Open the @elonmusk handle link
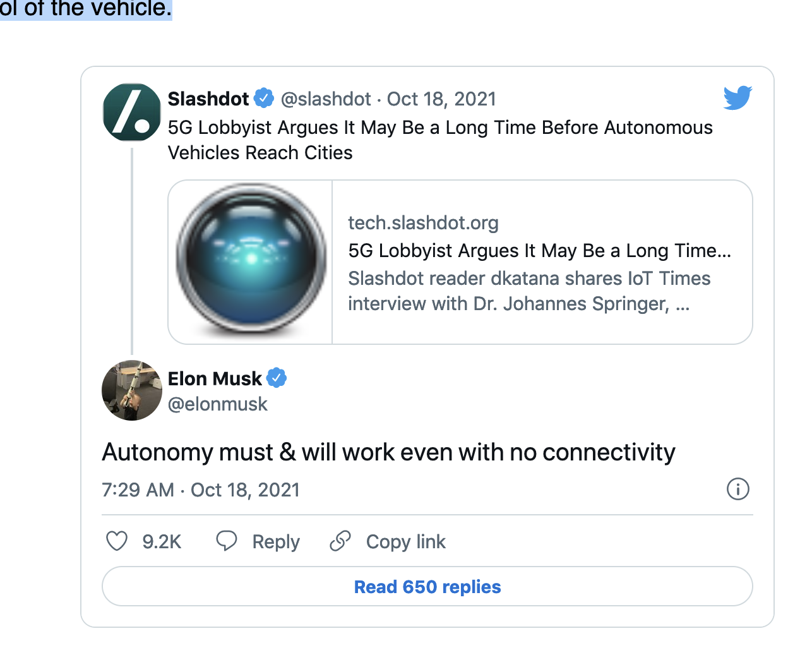Viewport: 812px width, 667px height. pyautogui.click(x=218, y=404)
